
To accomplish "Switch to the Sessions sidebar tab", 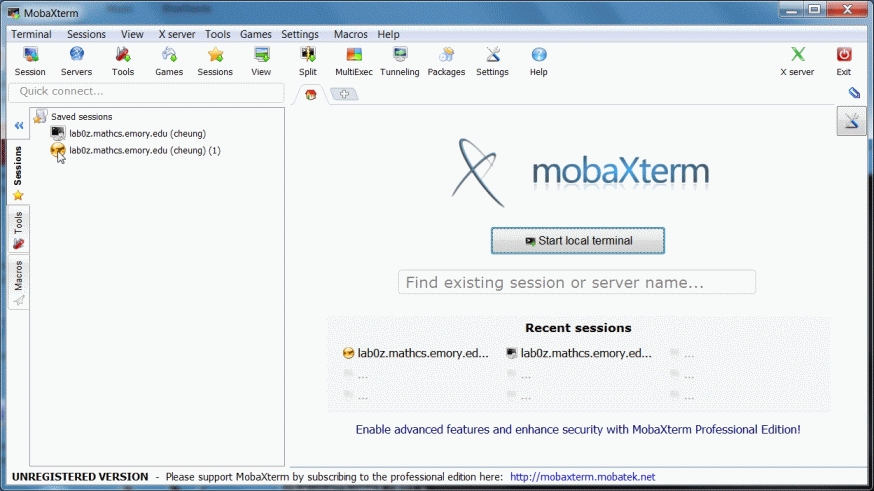I will pyautogui.click(x=18, y=173).
